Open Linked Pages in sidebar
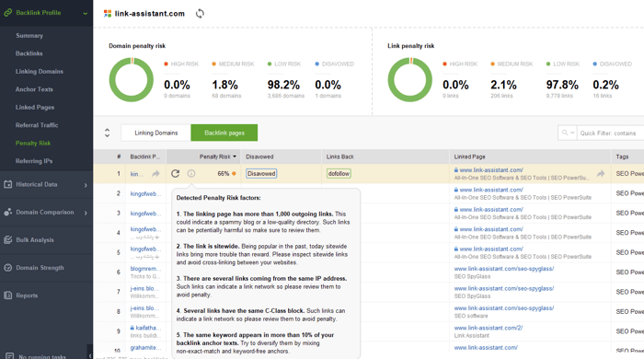This screenshot has width=644, height=359. (35, 107)
